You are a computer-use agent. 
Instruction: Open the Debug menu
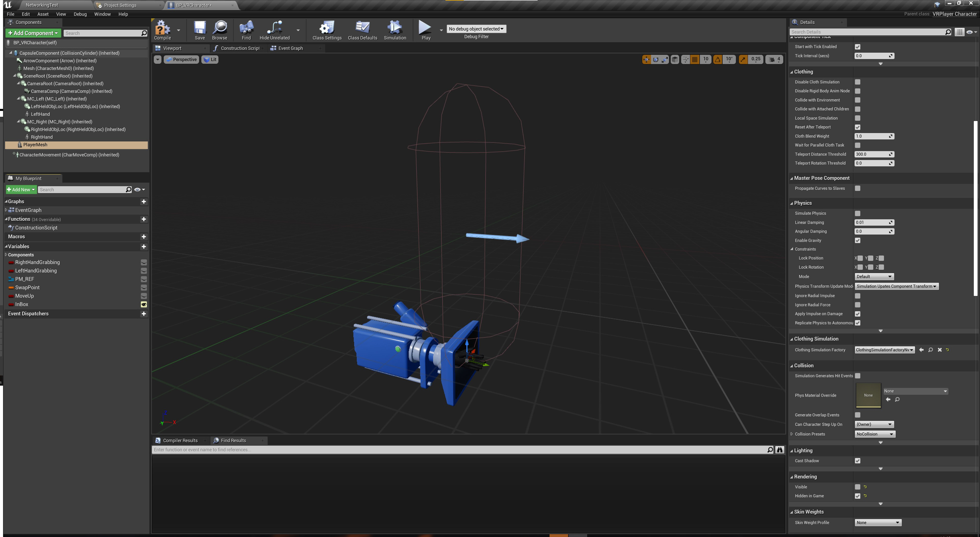(x=80, y=14)
